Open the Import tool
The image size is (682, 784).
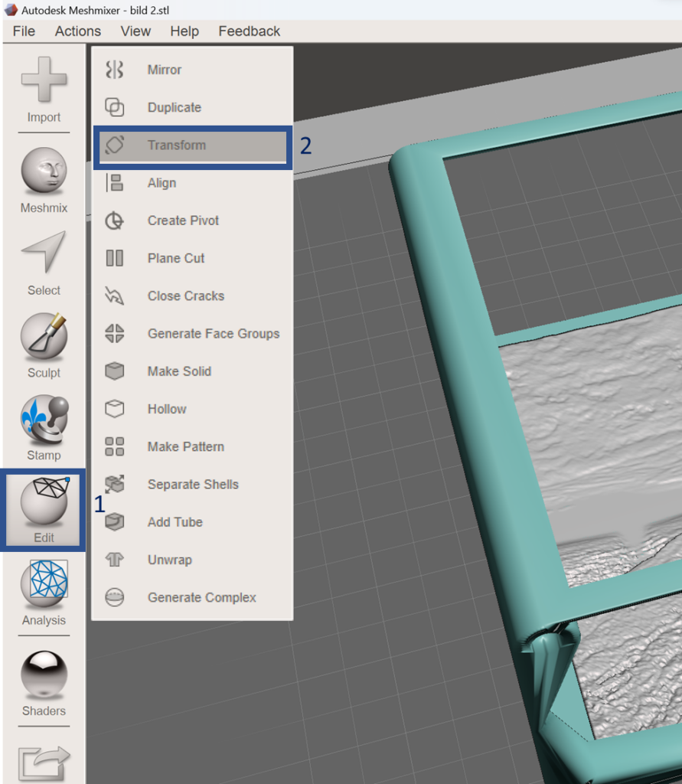click(44, 90)
